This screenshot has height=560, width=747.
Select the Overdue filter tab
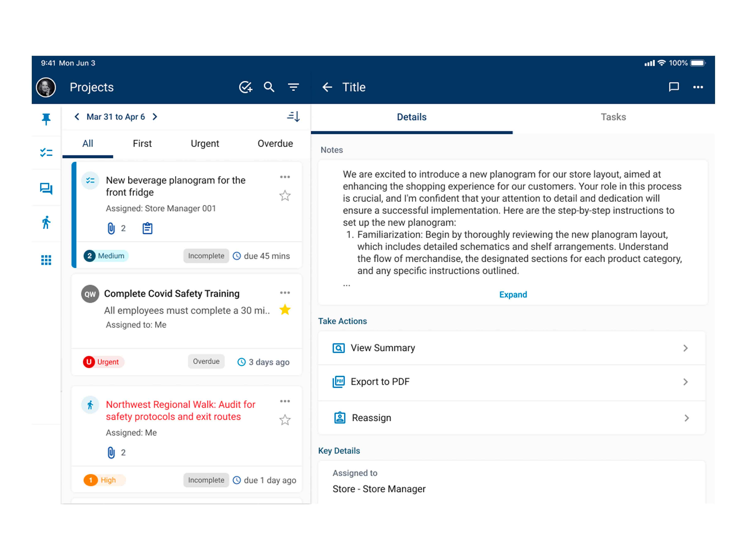(275, 144)
